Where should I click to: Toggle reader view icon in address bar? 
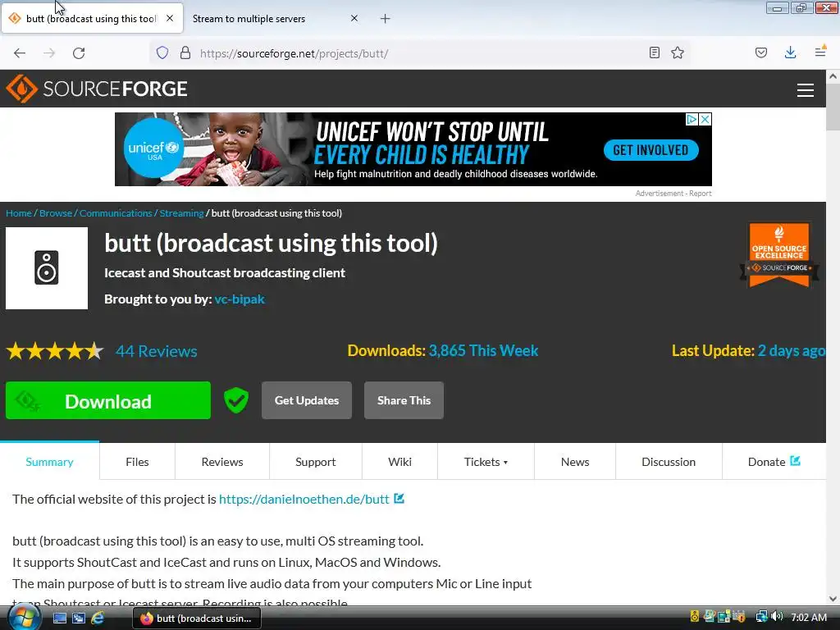[x=654, y=52]
